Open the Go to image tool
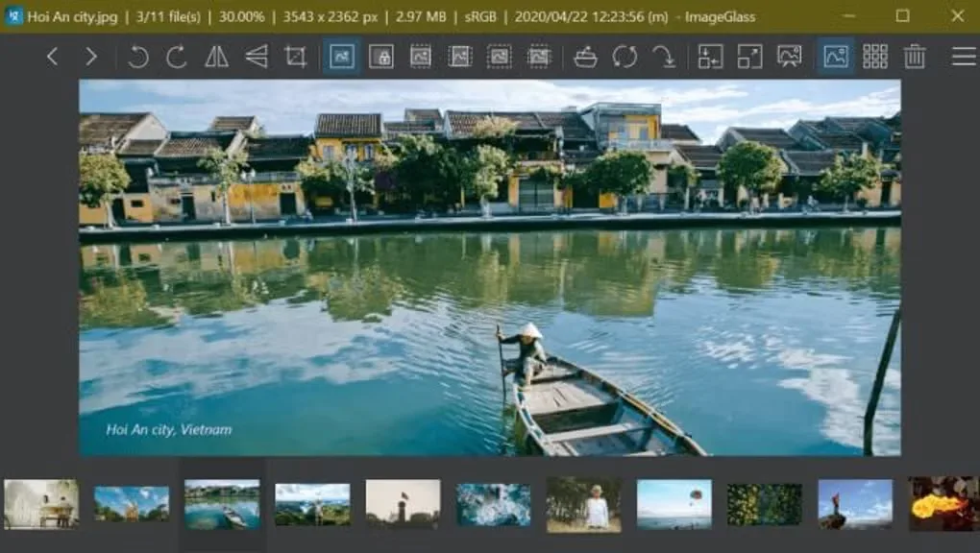The height and width of the screenshot is (553, 980). coord(664,57)
